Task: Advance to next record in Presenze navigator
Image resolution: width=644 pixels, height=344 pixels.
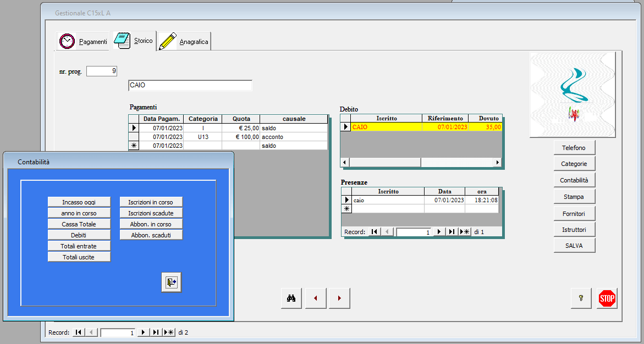Action: pyautogui.click(x=439, y=232)
